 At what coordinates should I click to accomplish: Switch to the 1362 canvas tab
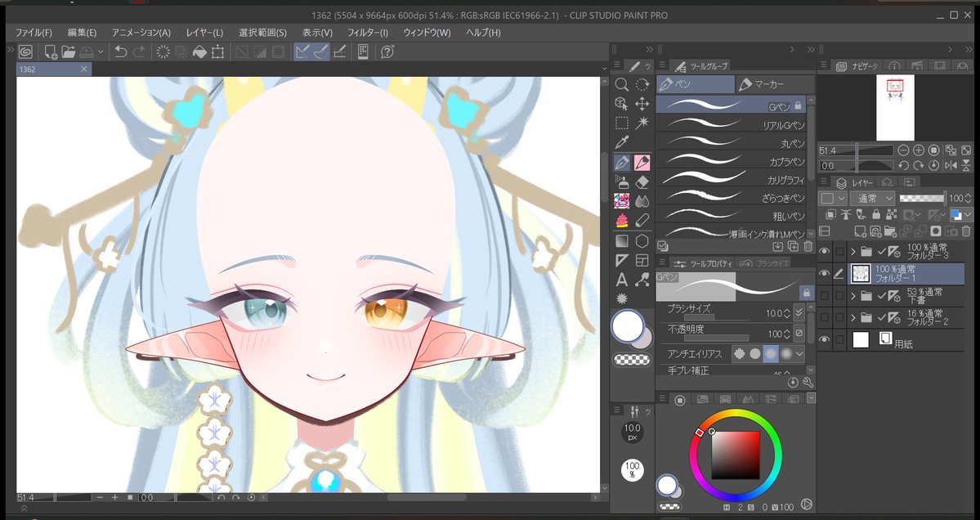(x=54, y=69)
